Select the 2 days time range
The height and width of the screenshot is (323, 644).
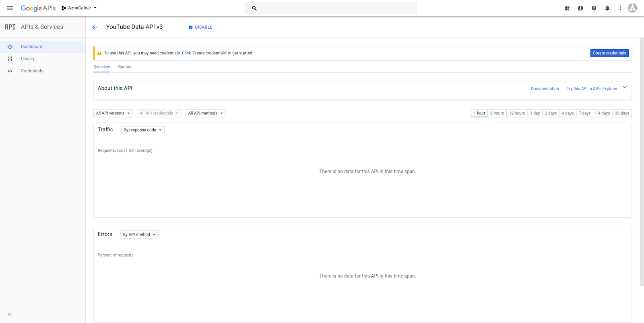pyautogui.click(x=551, y=113)
